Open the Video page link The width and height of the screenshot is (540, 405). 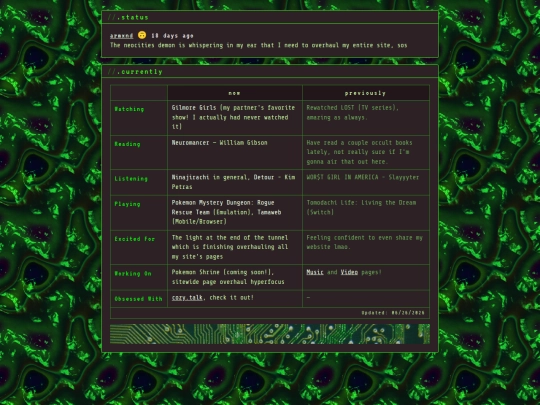click(x=349, y=272)
